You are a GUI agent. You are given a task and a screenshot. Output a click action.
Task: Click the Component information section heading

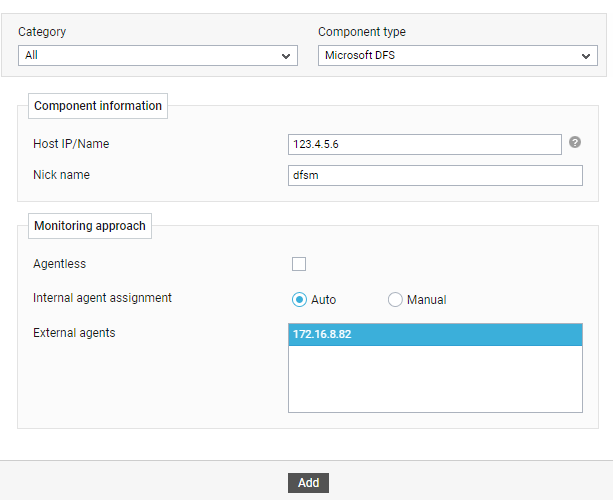(x=98, y=106)
